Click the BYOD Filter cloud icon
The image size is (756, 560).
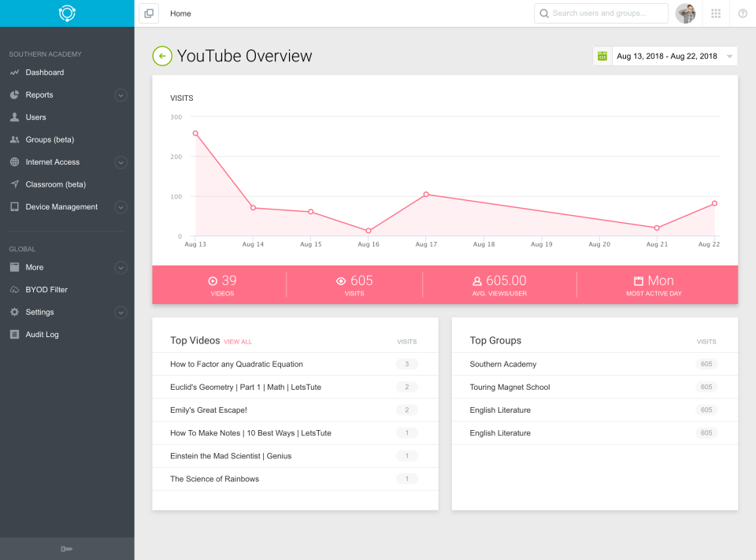[x=14, y=289]
